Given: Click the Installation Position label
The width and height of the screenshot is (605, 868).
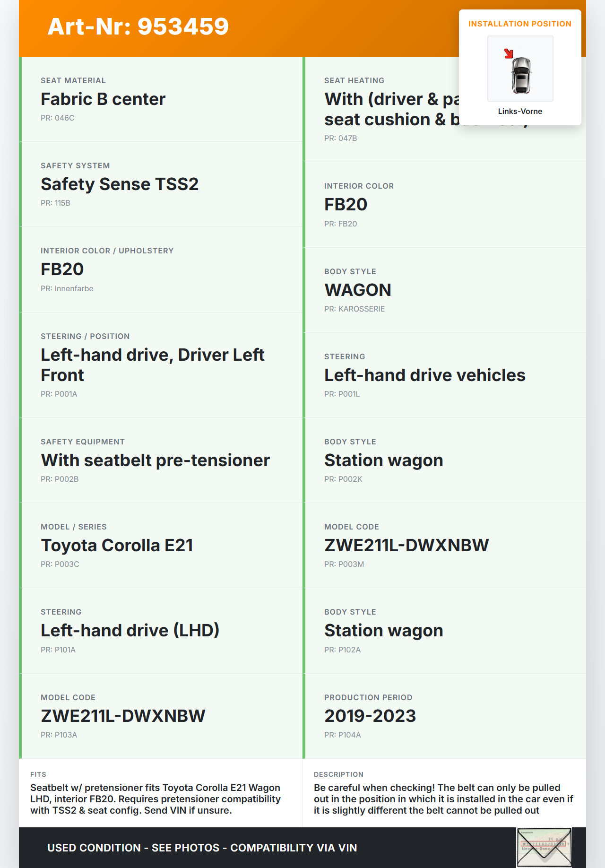Looking at the screenshot, I should pyautogui.click(x=519, y=24).
